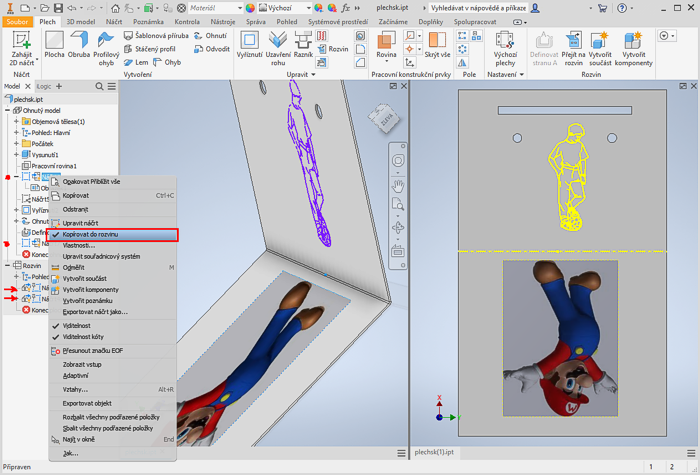Choose Odměřit in the context menu
The image size is (700, 475).
(112, 268)
